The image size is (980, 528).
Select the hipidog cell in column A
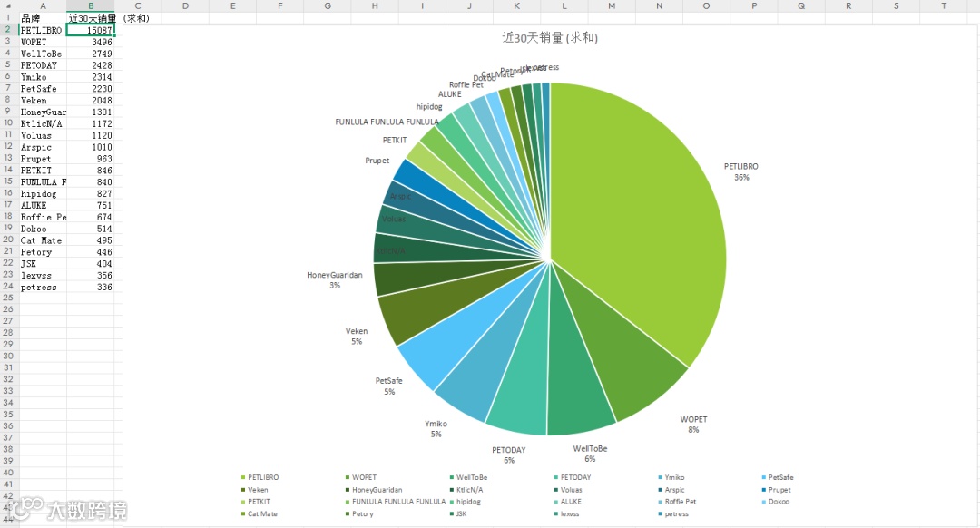point(43,194)
